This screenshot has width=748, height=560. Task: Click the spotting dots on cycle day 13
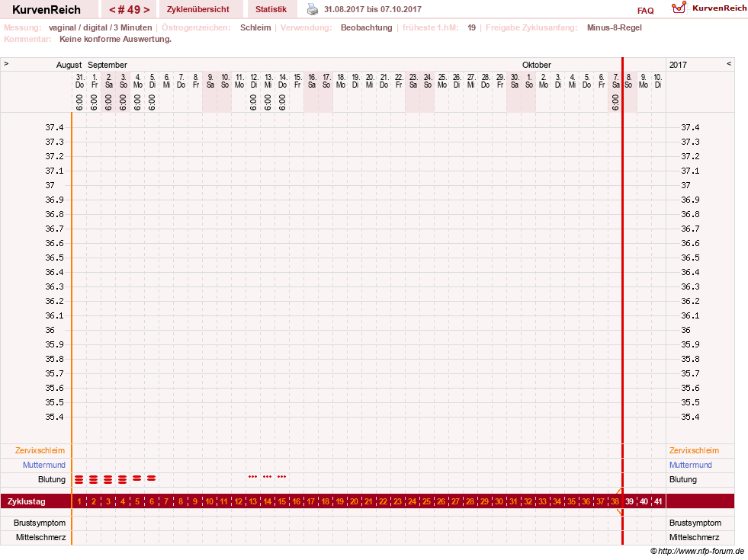tap(253, 477)
